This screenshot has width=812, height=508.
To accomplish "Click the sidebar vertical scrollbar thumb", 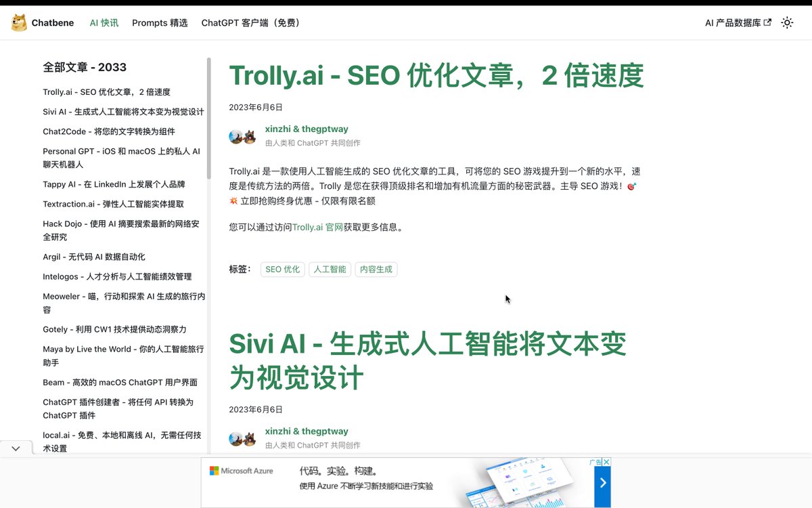I will click(x=209, y=119).
